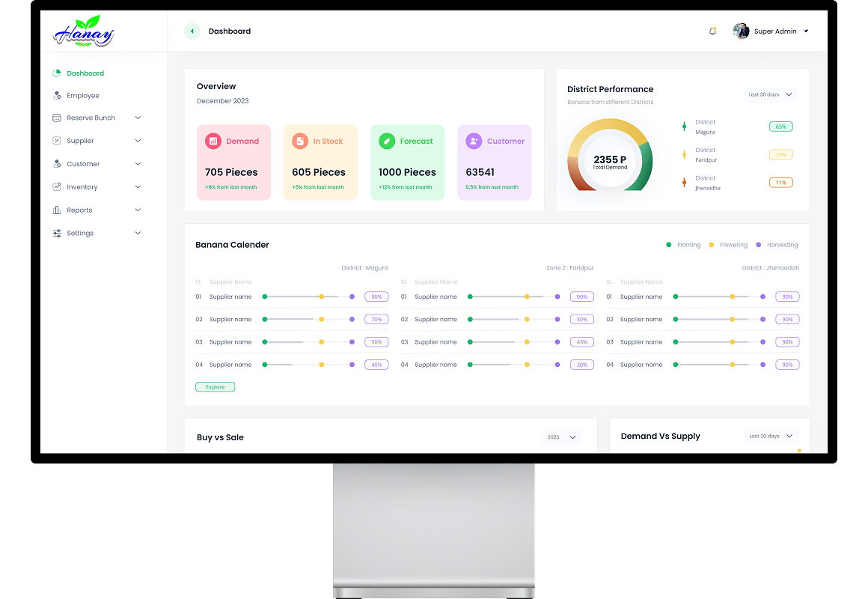The width and height of the screenshot is (868, 599).
Task: Expand the Inventory sidebar section
Action: point(138,187)
